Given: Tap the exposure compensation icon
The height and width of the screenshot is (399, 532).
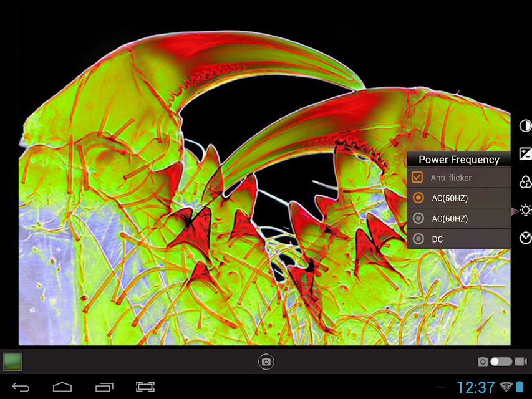Looking at the screenshot, I should coord(525,153).
